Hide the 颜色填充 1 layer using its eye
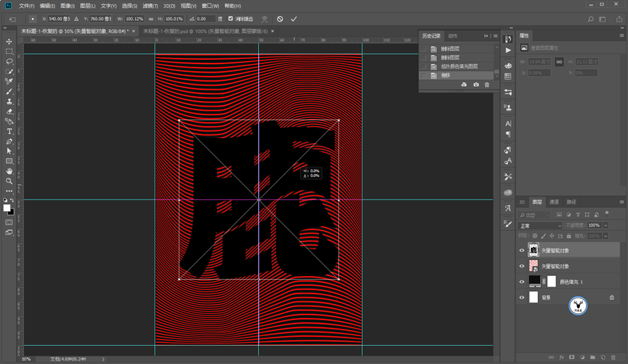Viewport: 628px width, 364px height. tap(522, 282)
